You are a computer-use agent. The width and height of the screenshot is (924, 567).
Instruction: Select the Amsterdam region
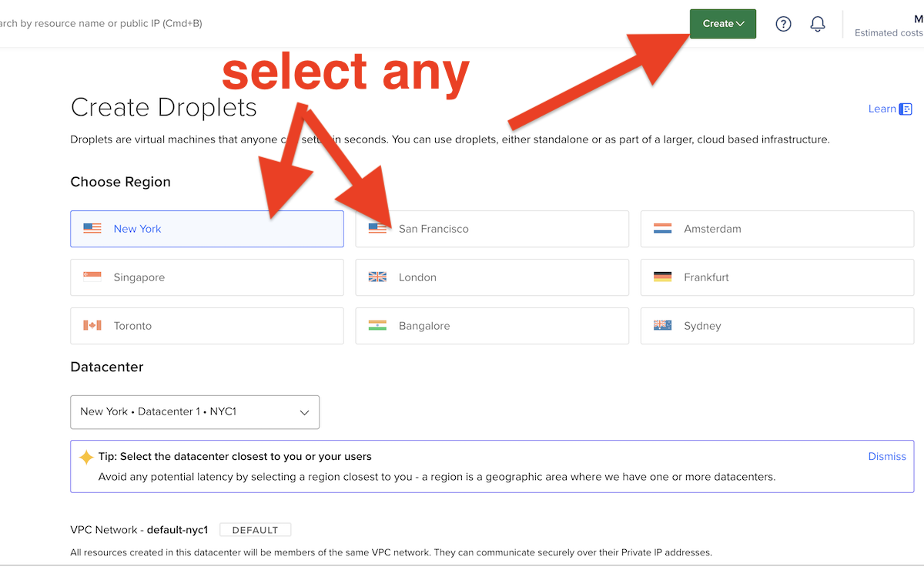coord(777,229)
